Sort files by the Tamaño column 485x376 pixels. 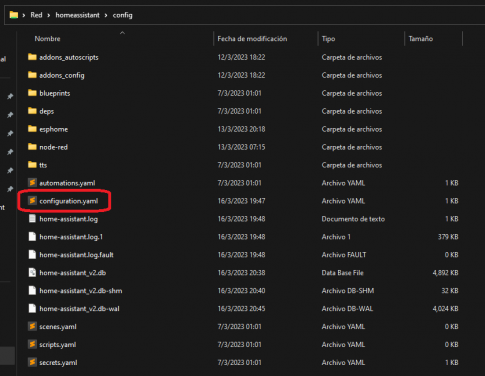(421, 39)
